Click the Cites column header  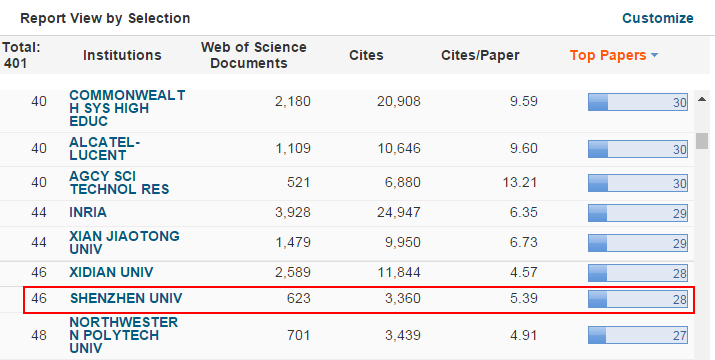pyautogui.click(x=366, y=55)
